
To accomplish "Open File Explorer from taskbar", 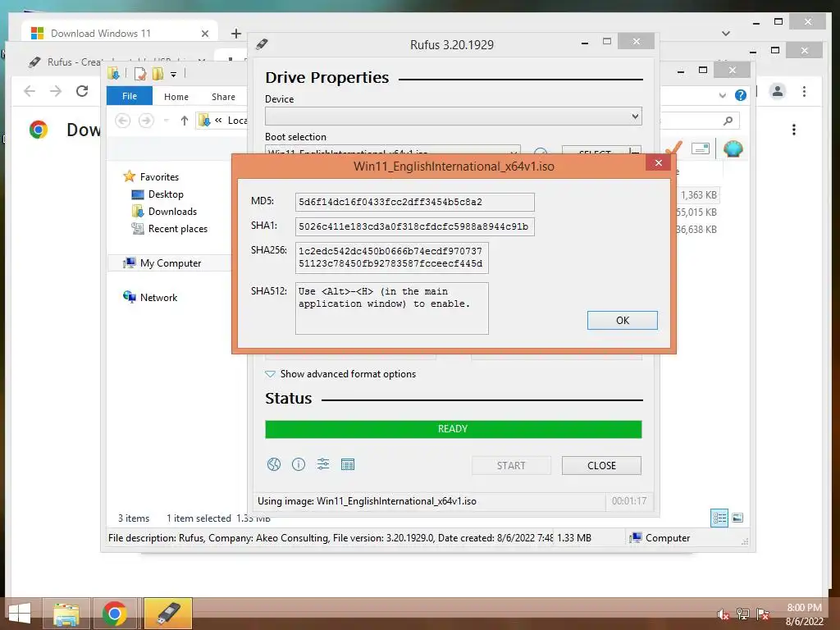I will (x=66, y=614).
